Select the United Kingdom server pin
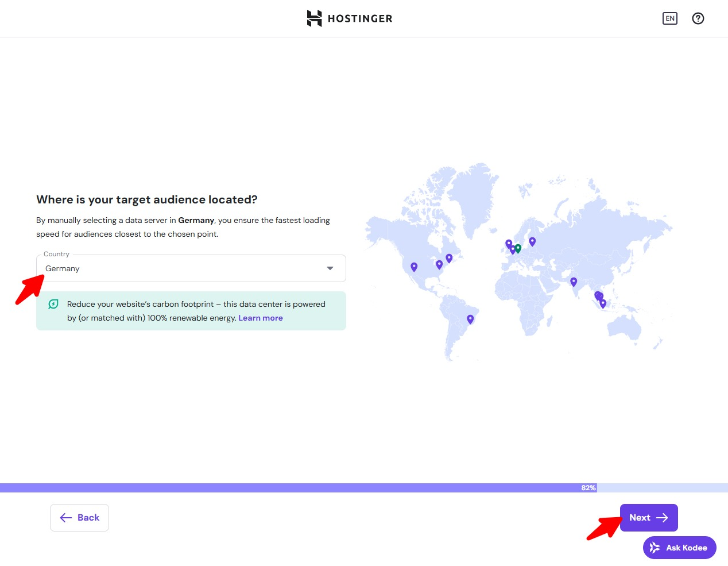 [x=509, y=244]
